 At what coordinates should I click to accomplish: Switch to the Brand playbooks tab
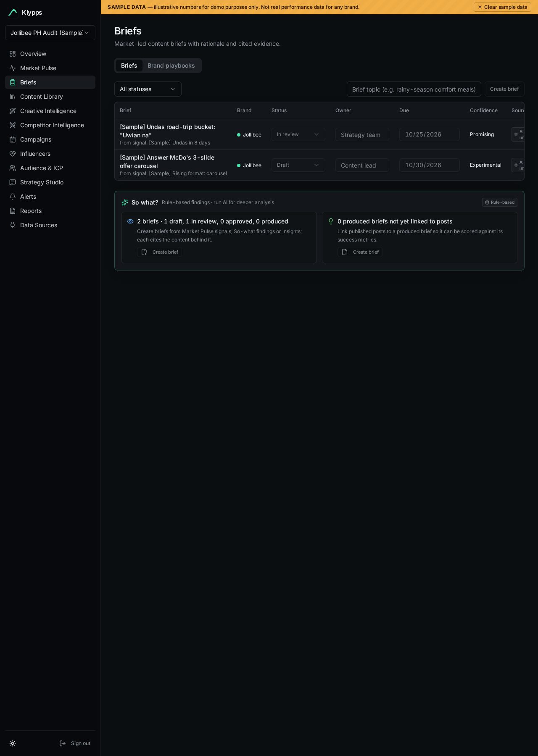coord(171,66)
